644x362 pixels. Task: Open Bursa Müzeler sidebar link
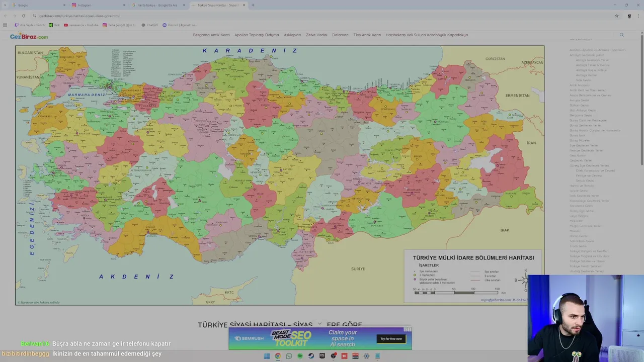(580, 140)
